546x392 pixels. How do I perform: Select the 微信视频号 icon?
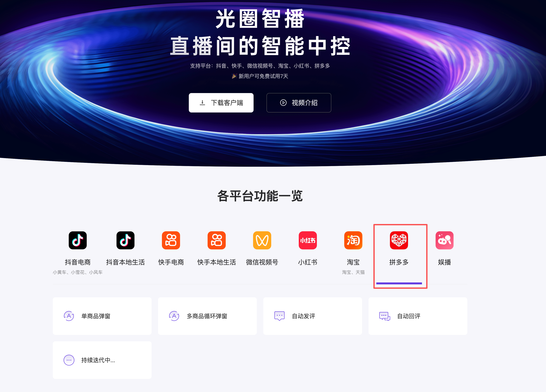click(262, 240)
